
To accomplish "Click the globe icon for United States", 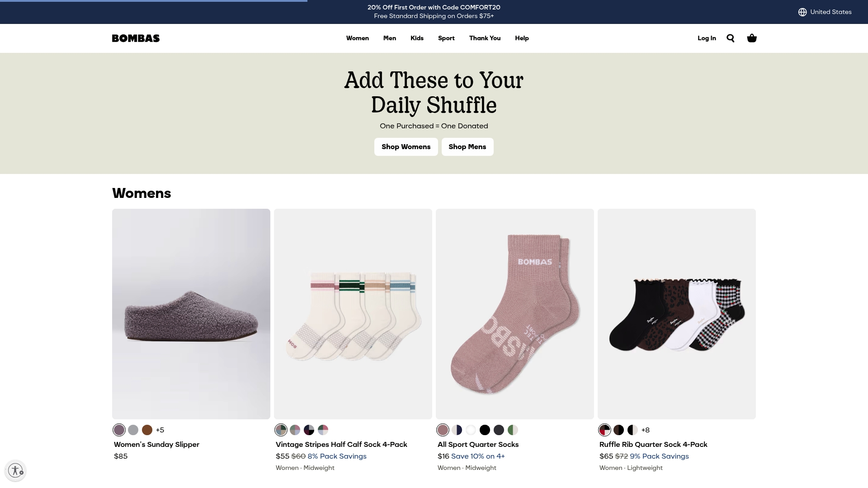I will coord(802,12).
